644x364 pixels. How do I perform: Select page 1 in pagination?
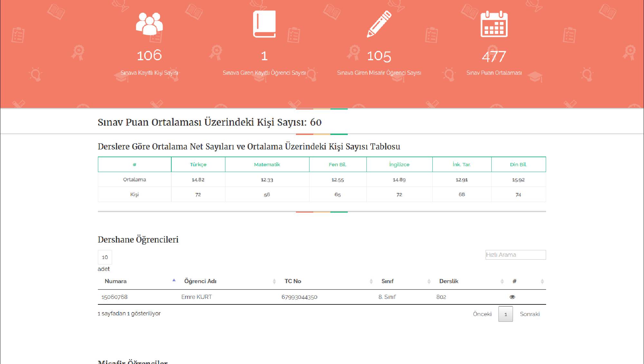click(506, 314)
